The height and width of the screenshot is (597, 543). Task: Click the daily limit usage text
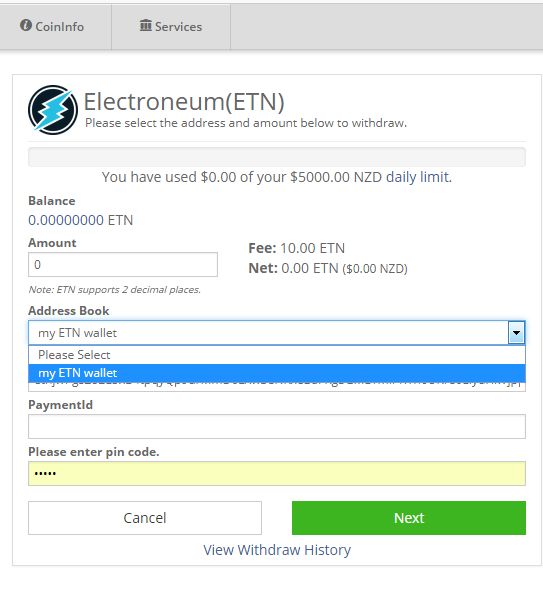pyautogui.click(x=277, y=177)
